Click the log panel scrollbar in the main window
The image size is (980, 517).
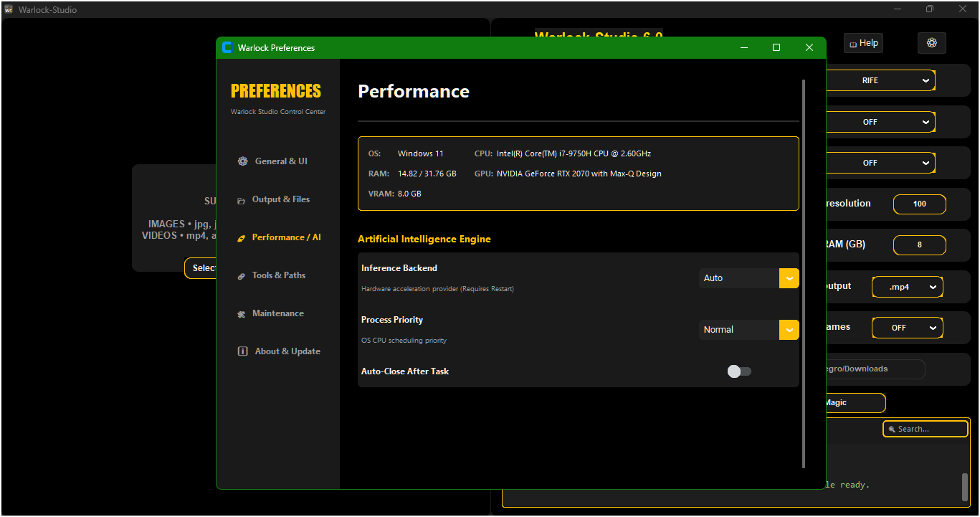click(x=965, y=487)
